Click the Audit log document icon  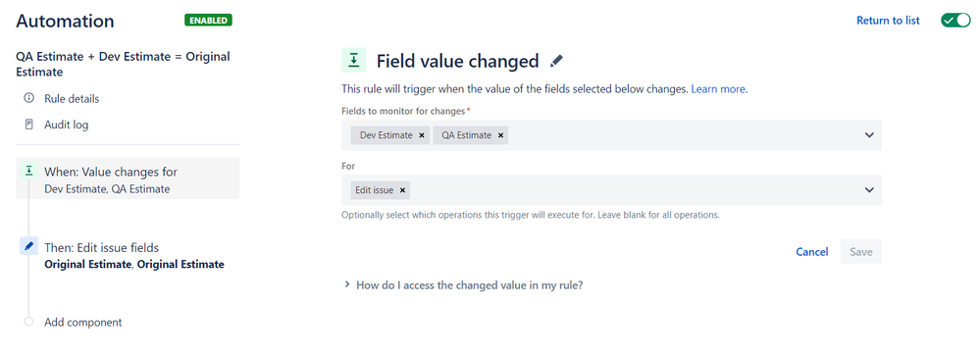pos(28,125)
